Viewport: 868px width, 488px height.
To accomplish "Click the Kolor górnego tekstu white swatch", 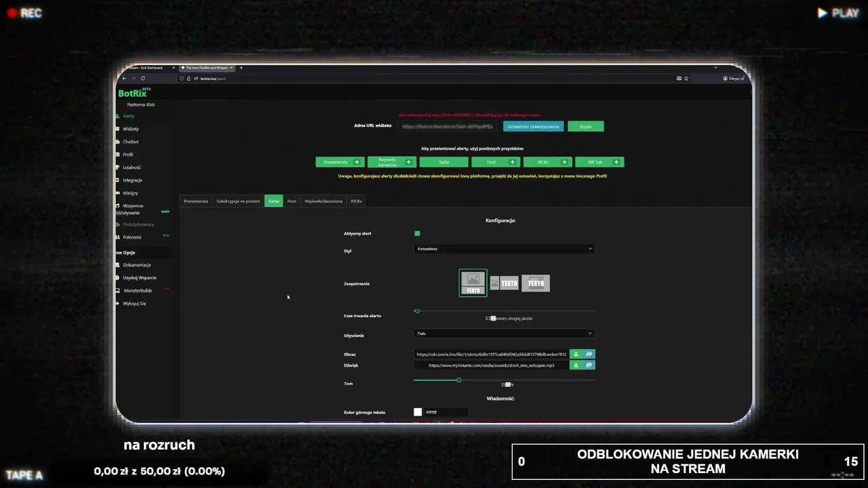I will click(x=418, y=412).
